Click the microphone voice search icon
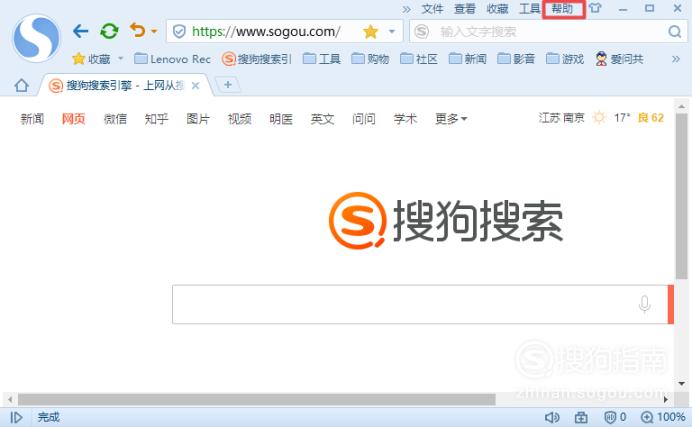This screenshot has width=692, height=427. pos(644,304)
